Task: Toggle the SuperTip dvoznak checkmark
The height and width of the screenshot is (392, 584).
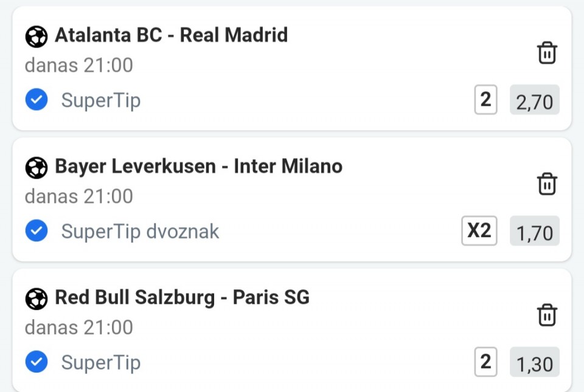Action: click(x=36, y=230)
